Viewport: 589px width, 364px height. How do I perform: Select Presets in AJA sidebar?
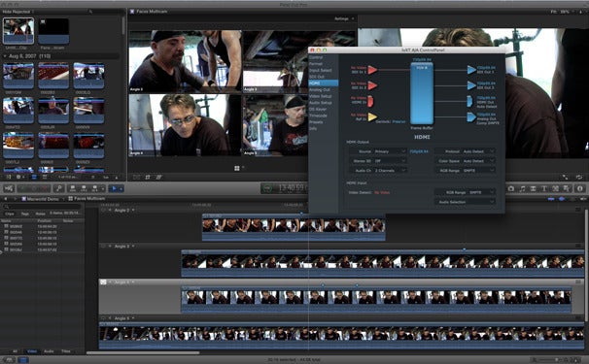tap(316, 122)
